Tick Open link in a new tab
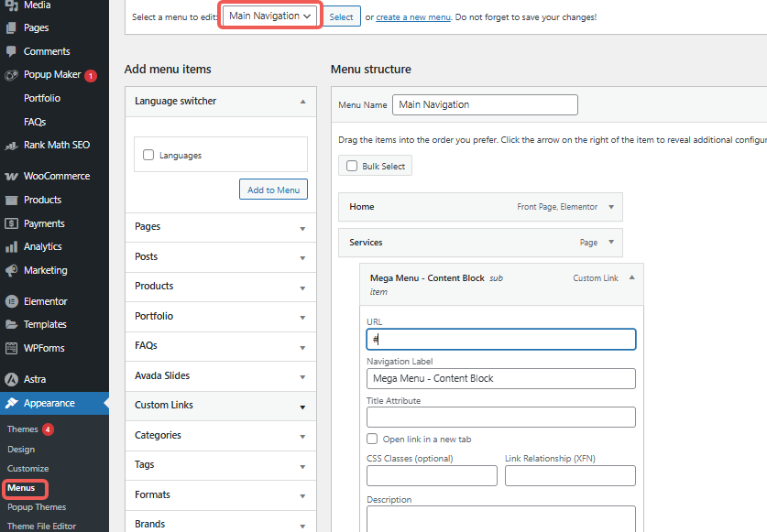Viewport: 767px width, 532px height. click(x=372, y=439)
